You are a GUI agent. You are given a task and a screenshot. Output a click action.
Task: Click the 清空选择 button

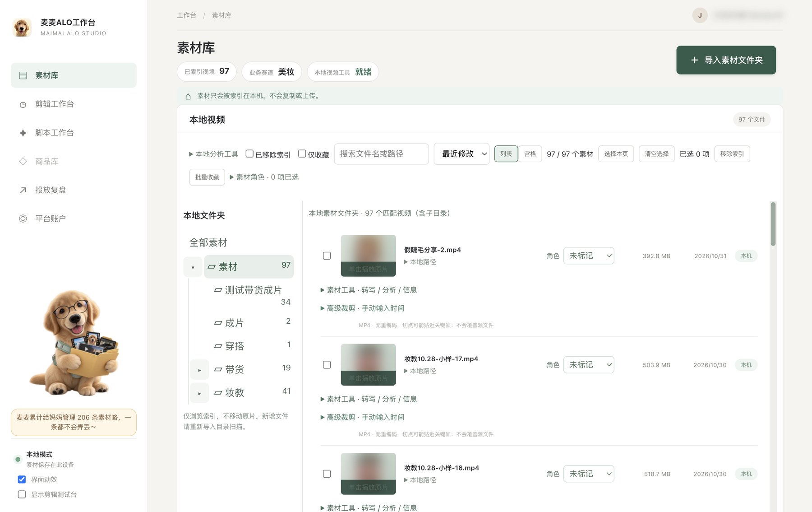click(657, 154)
